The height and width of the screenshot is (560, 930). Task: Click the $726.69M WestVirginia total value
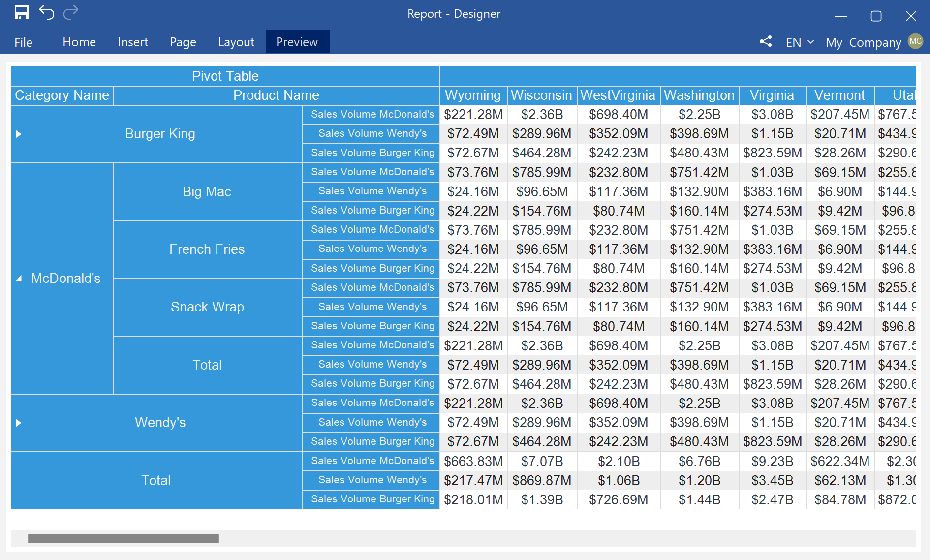[619, 500]
